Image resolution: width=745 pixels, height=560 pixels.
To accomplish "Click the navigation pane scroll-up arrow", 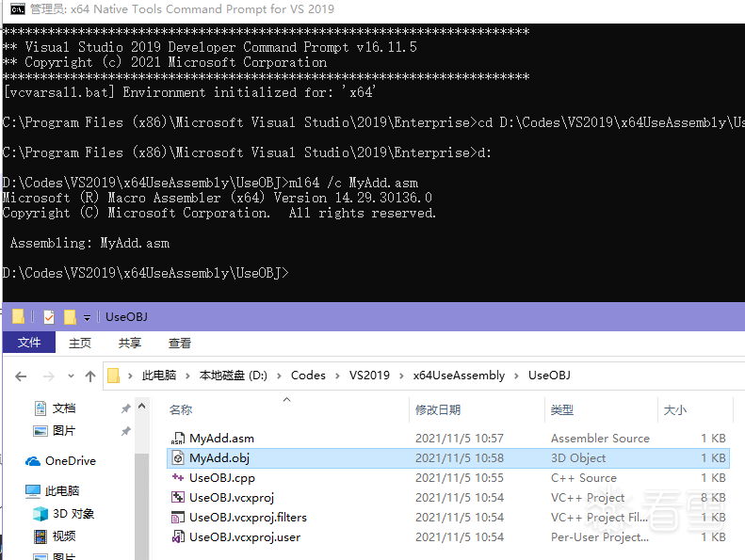I will pyautogui.click(x=141, y=406).
